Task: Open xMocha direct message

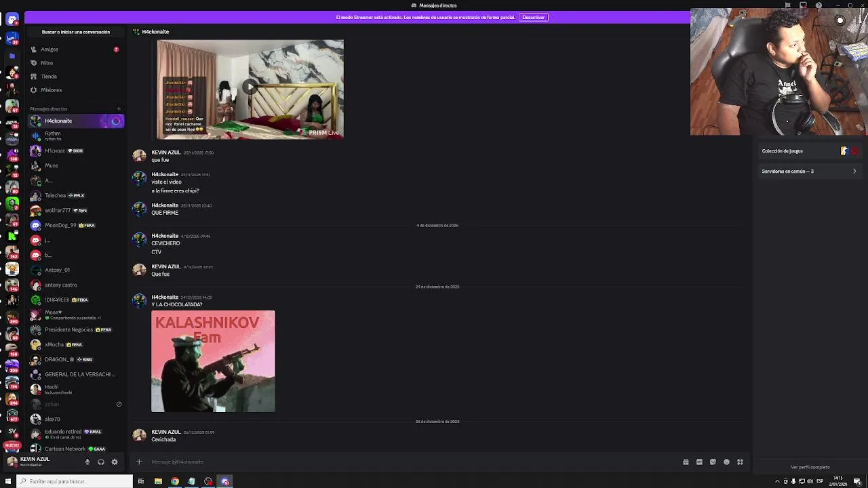Action: point(75,344)
